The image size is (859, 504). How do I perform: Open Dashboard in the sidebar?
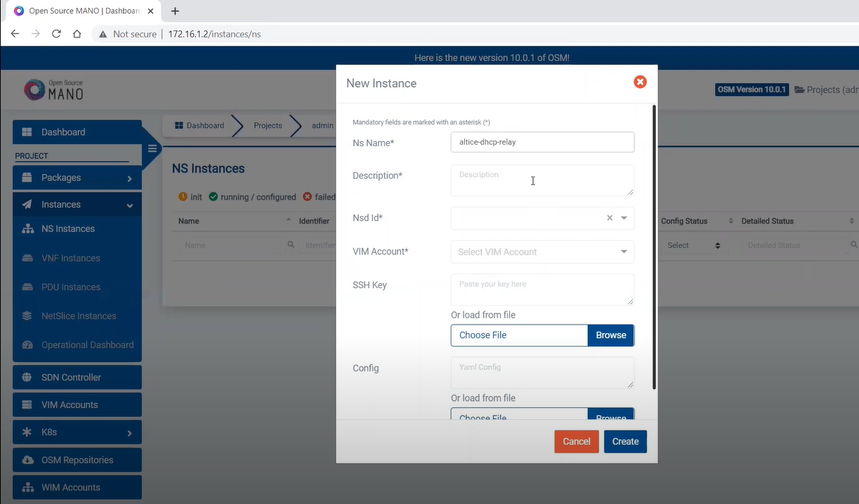(77, 132)
